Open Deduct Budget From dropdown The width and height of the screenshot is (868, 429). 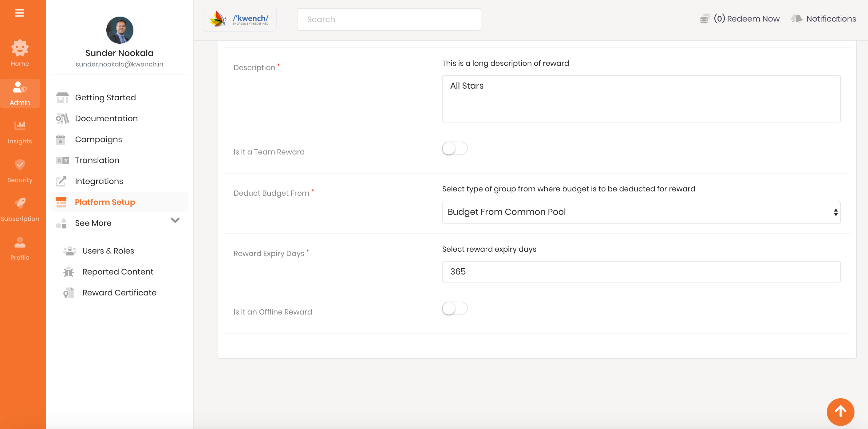(x=641, y=212)
